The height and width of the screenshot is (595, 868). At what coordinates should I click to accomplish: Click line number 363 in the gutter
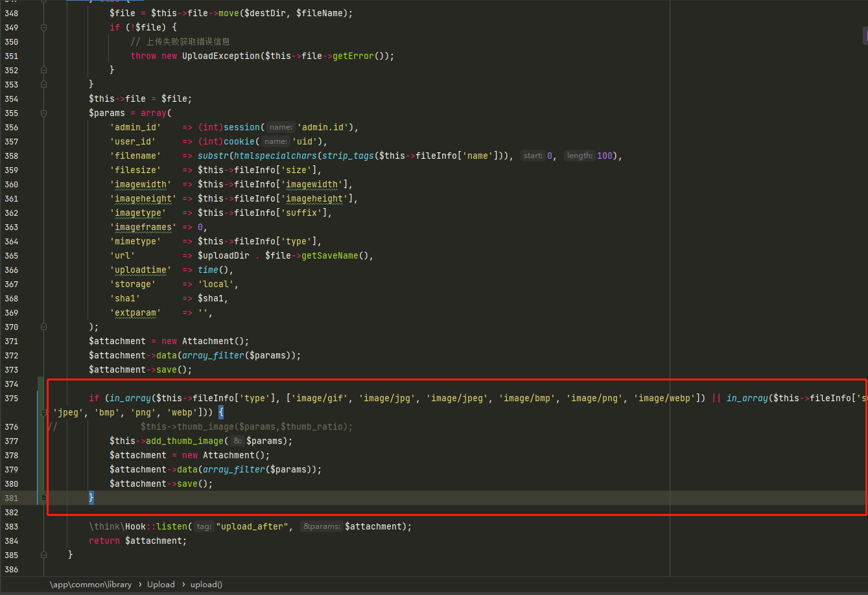click(11, 227)
